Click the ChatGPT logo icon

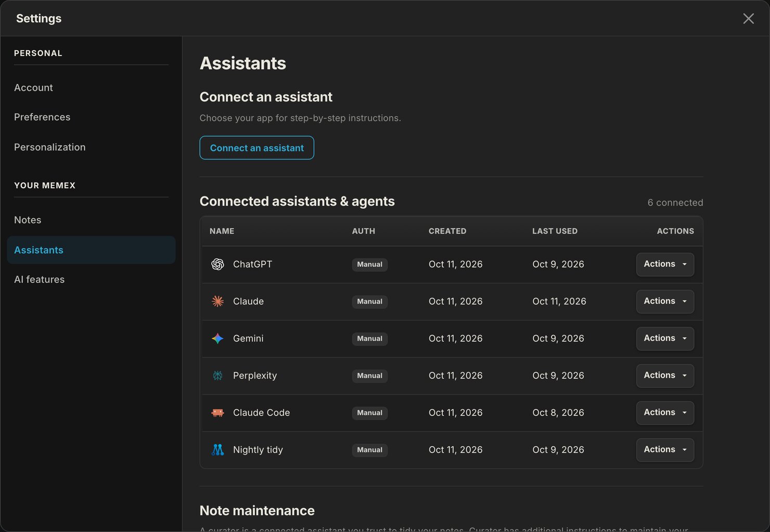(217, 264)
